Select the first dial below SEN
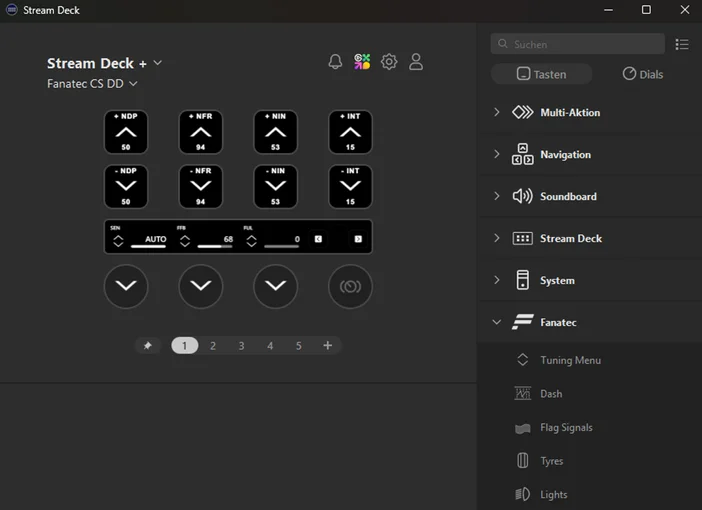 pos(126,287)
